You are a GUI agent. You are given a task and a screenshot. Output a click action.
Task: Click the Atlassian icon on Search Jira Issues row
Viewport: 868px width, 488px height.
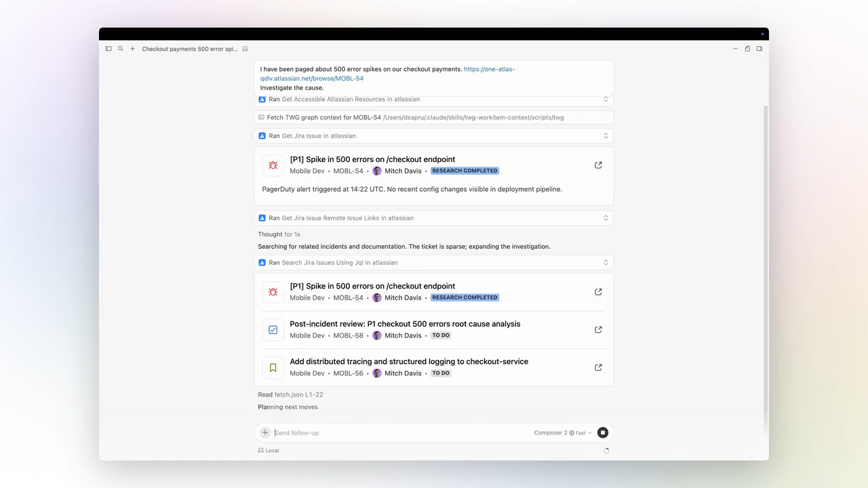click(x=262, y=262)
